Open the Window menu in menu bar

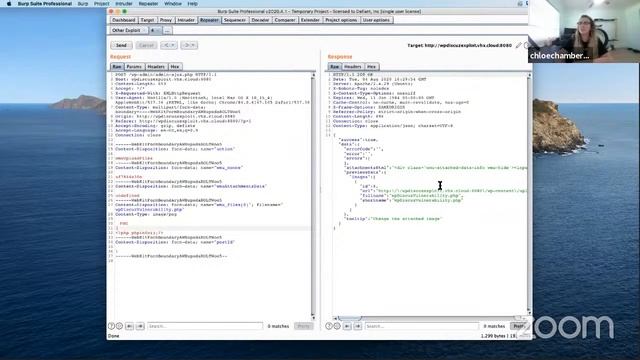pyautogui.click(x=173, y=4)
